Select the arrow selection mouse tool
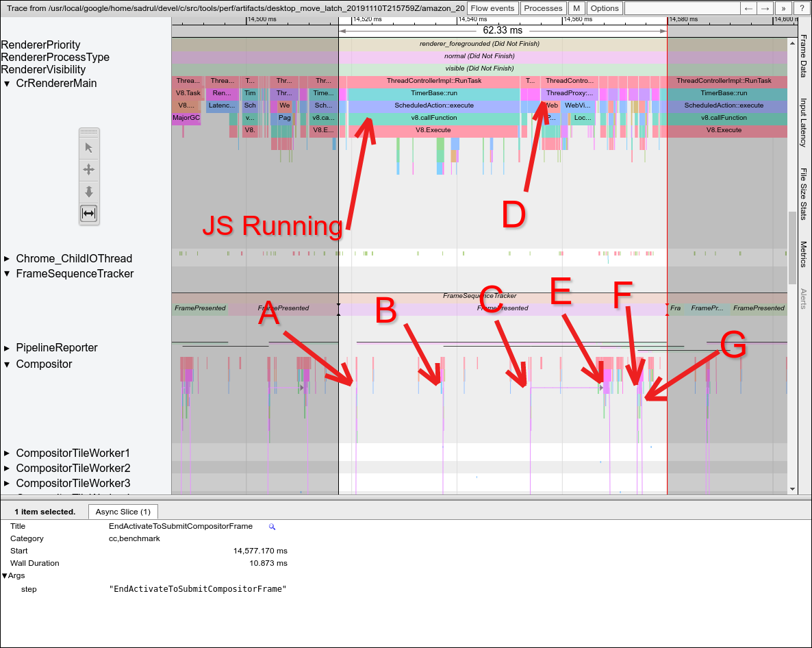The image size is (812, 648). (89, 148)
